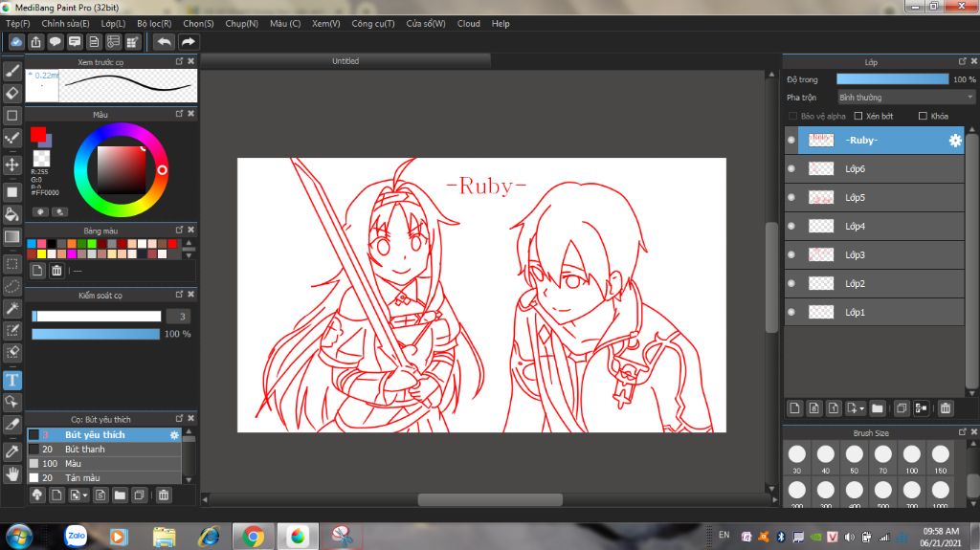Select the Bucket fill tool
Screen dimensions: 980x550
(11, 214)
